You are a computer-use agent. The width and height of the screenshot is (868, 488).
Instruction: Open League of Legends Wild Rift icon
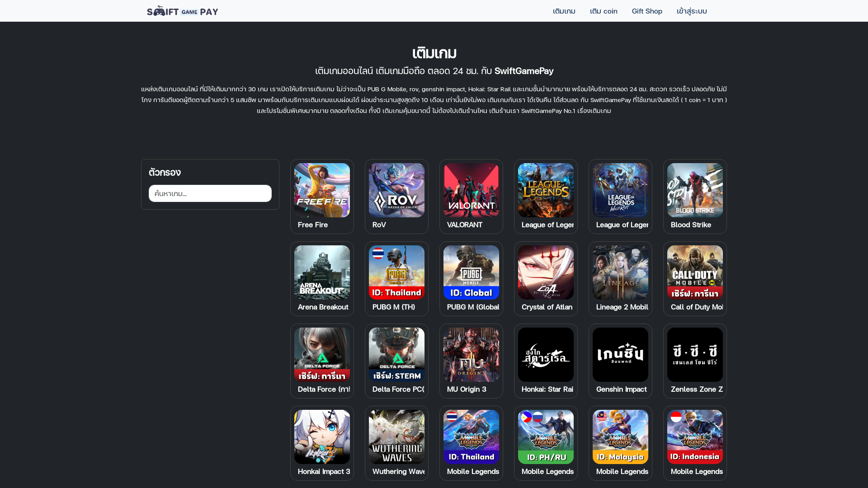click(620, 190)
